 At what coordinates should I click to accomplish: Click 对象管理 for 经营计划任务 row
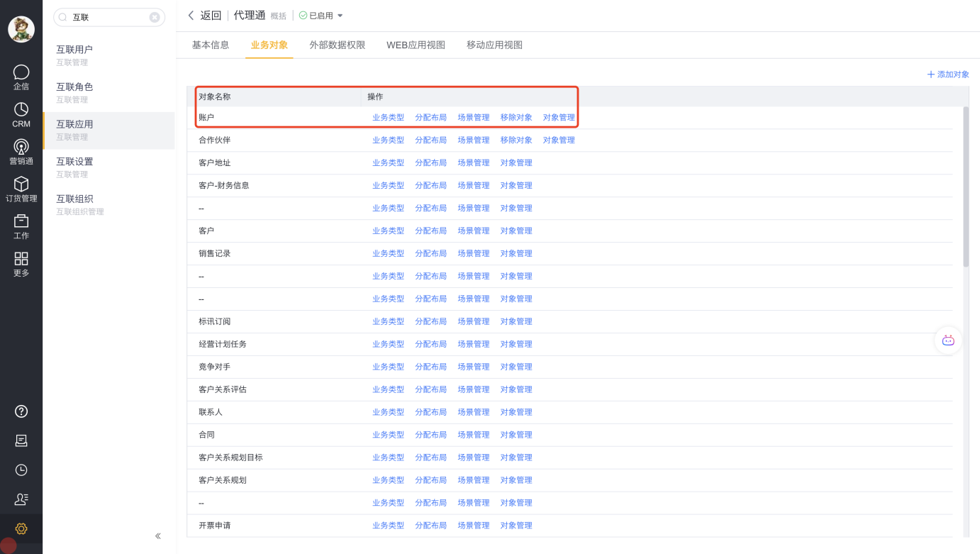[516, 345]
